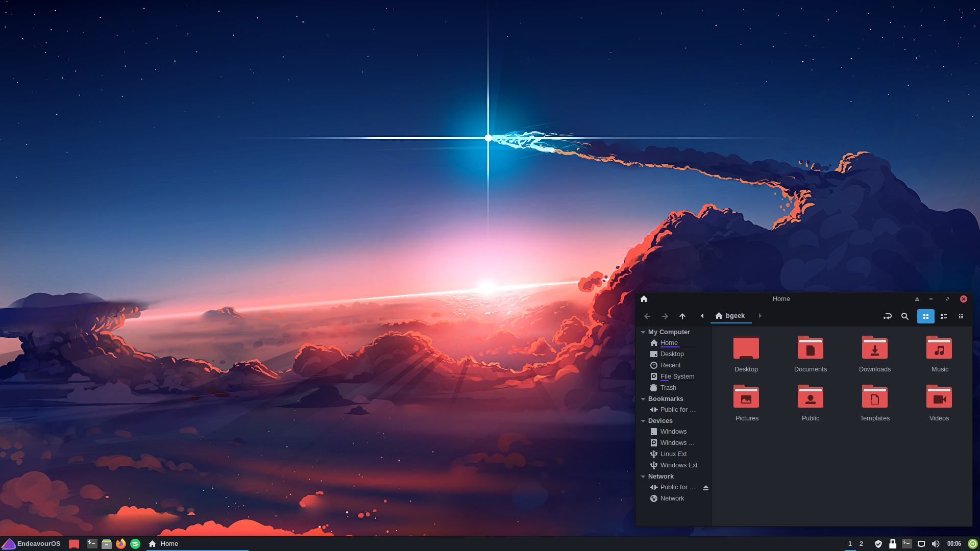Click the navigate back button

tap(648, 315)
